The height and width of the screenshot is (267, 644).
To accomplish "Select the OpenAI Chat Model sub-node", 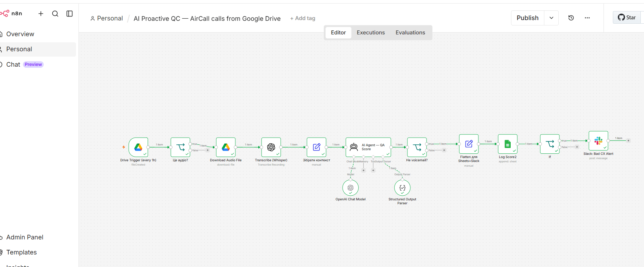I will (350, 188).
